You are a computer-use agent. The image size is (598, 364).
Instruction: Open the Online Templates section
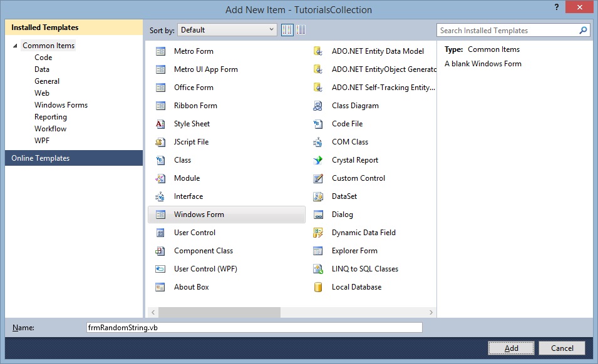pos(74,158)
